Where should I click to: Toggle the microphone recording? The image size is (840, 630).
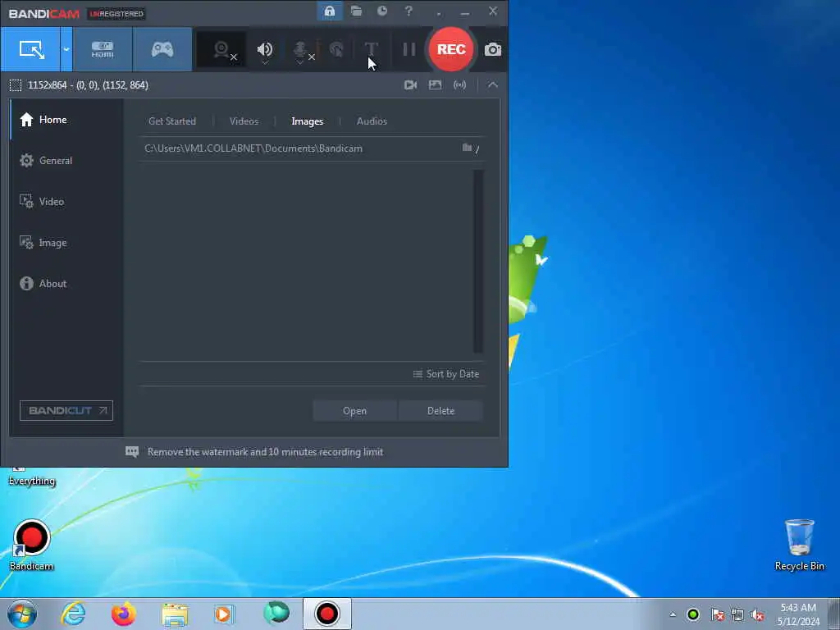301,50
